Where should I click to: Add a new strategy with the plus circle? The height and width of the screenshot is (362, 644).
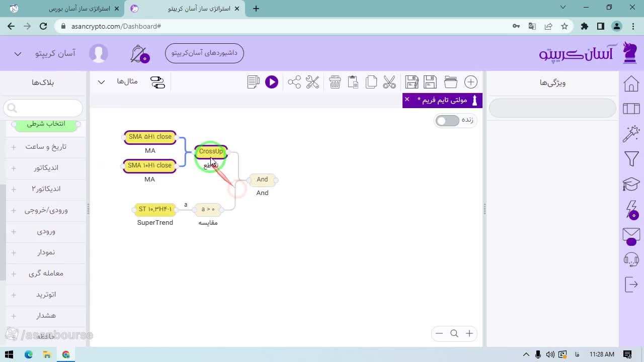[x=471, y=82]
